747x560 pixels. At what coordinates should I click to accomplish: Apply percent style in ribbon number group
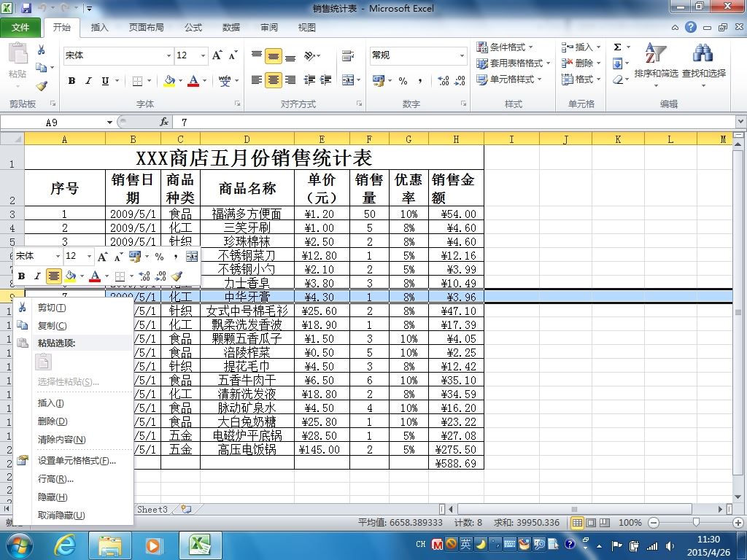403,81
